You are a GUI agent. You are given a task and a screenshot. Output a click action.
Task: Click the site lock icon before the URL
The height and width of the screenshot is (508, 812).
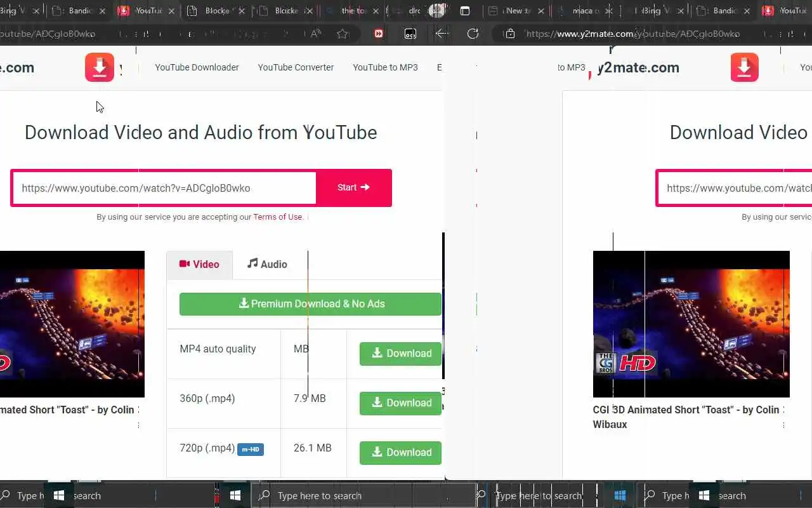511,34
